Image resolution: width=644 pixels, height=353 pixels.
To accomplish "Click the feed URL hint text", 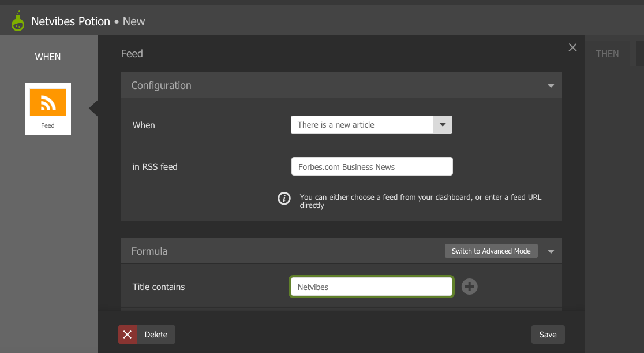I will click(421, 201).
